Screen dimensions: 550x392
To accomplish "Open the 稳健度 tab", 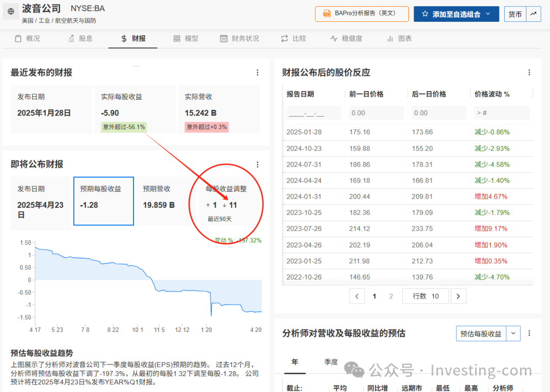I will coord(346,39).
